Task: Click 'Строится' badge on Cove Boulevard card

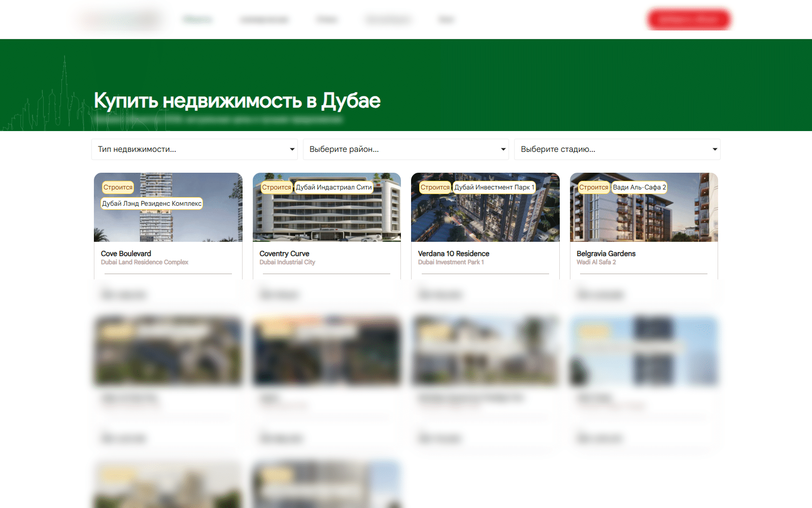Action: pyautogui.click(x=118, y=187)
